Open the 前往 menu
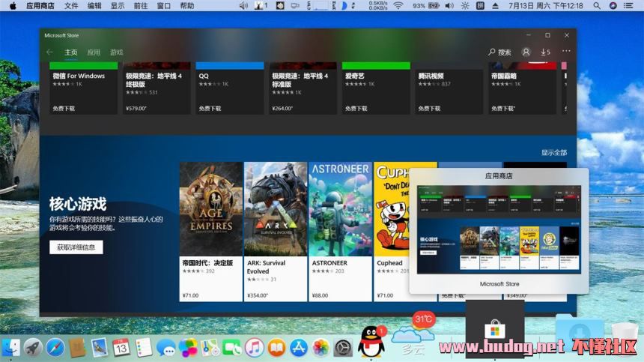 [141, 6]
